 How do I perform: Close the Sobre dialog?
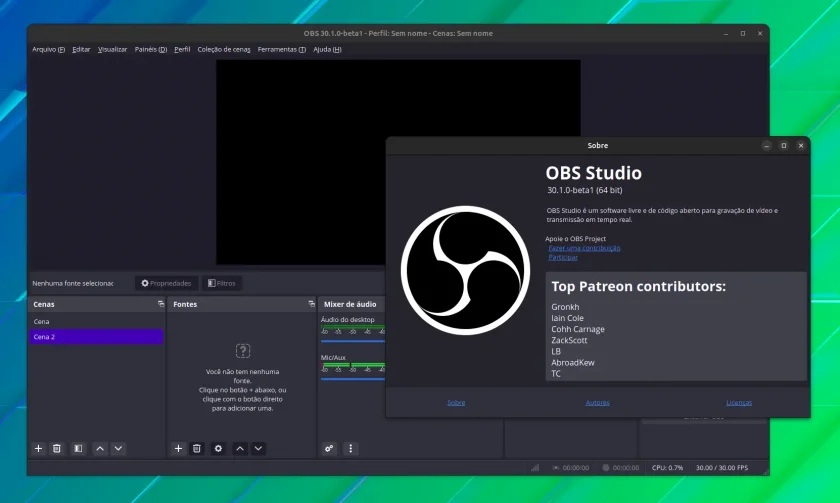(x=801, y=146)
